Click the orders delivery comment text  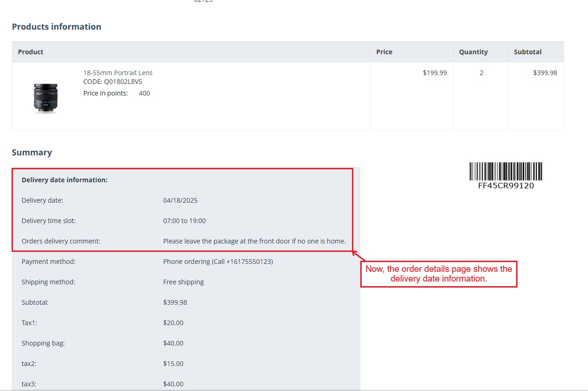(x=254, y=241)
